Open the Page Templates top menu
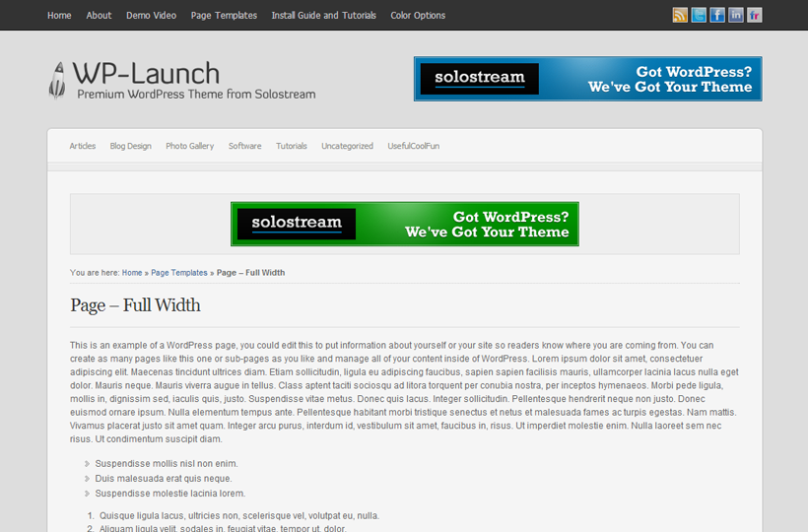Screen dimensions: 808x532 pos(224,16)
